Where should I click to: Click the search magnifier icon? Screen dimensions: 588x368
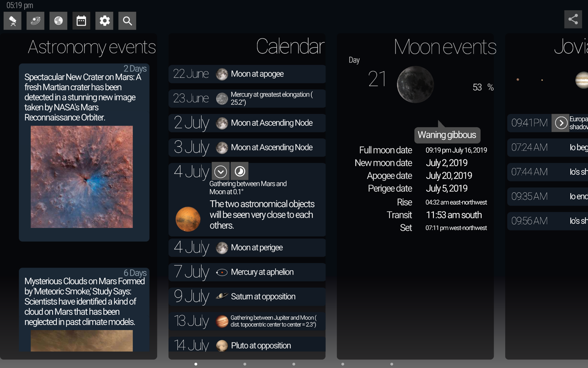point(127,21)
